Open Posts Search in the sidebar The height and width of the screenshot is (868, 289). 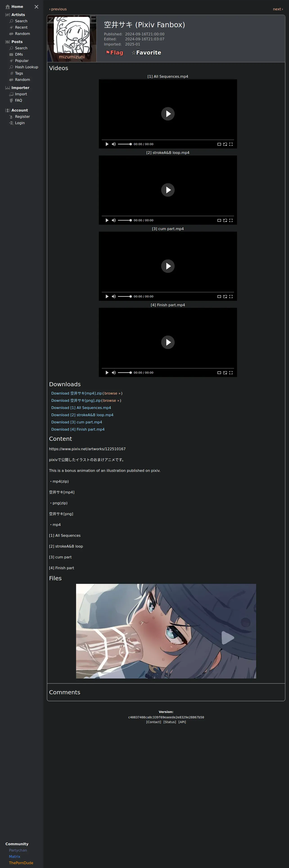(18, 48)
